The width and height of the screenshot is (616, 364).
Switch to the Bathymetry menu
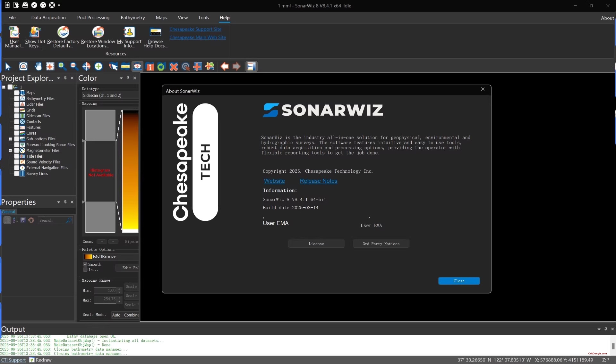[x=133, y=18]
